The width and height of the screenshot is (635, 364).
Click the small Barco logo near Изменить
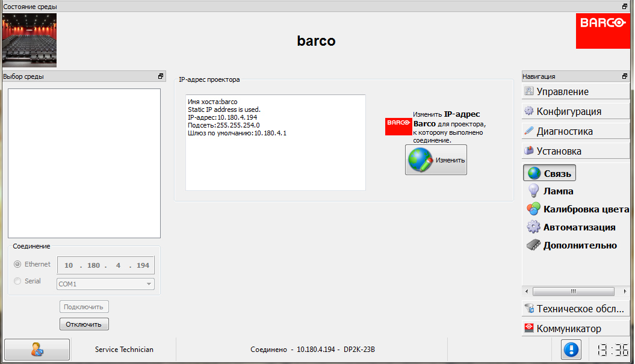398,127
